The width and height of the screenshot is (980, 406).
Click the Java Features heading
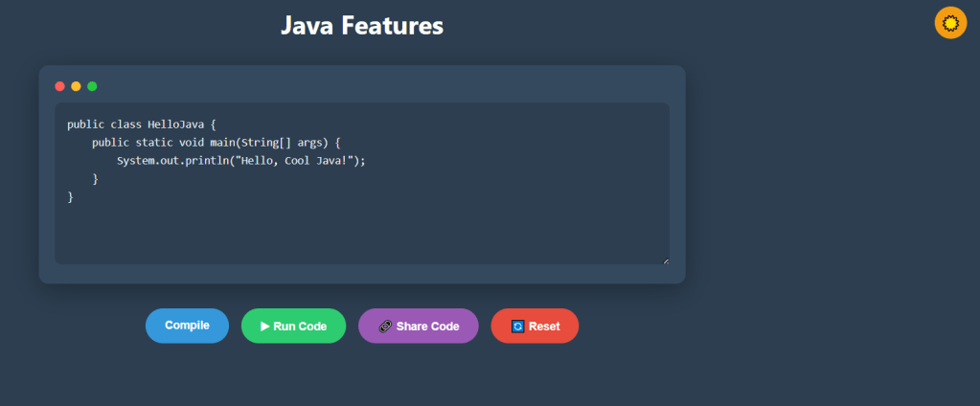pos(362,26)
